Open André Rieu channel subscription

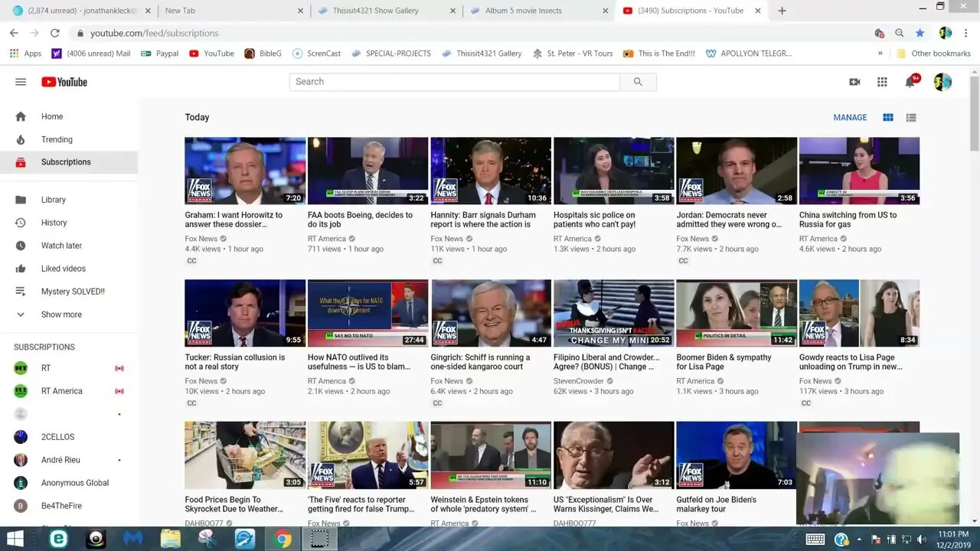click(69, 460)
